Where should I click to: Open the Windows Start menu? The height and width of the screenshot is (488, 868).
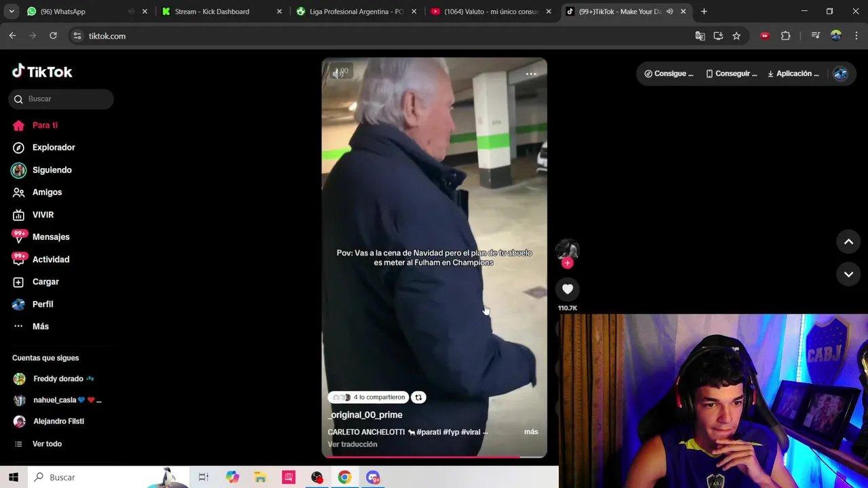coord(14,477)
